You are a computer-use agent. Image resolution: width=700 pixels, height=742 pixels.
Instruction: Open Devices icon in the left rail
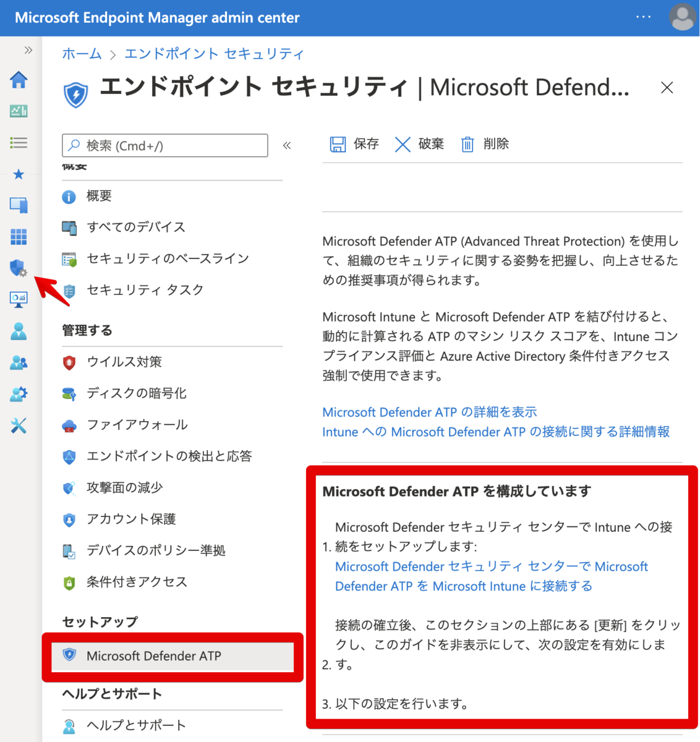(x=19, y=205)
